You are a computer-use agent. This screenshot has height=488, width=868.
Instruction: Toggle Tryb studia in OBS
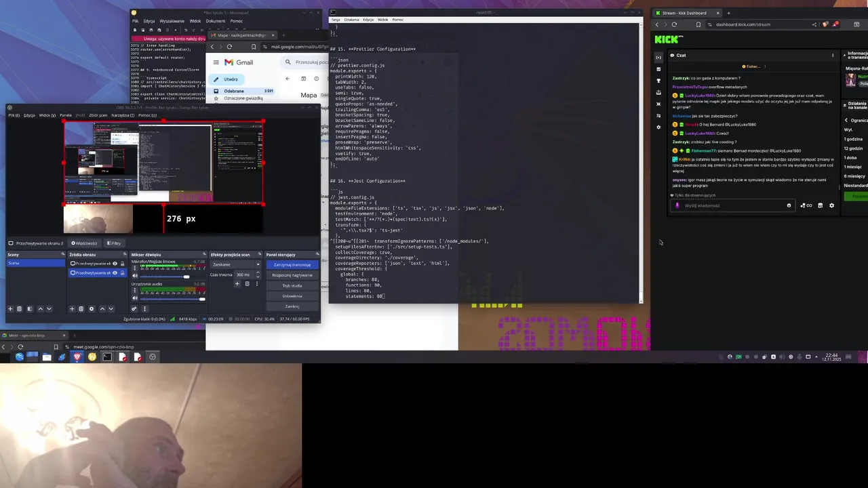tap(292, 285)
